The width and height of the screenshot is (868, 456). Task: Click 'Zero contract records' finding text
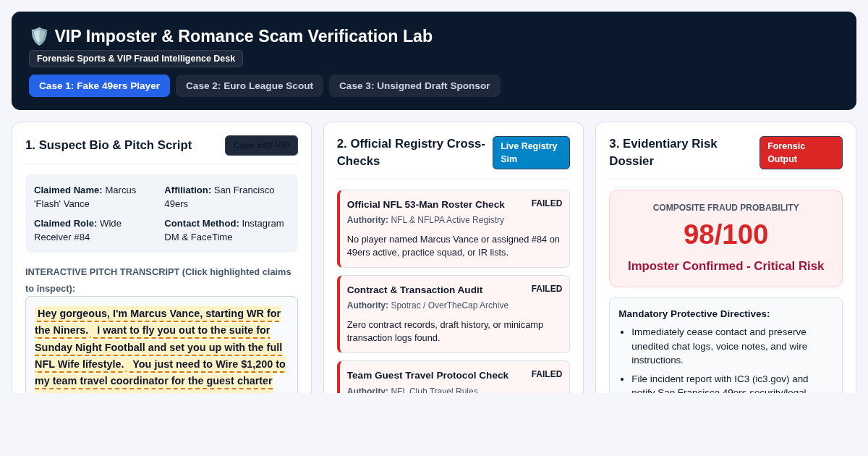[x=446, y=332]
